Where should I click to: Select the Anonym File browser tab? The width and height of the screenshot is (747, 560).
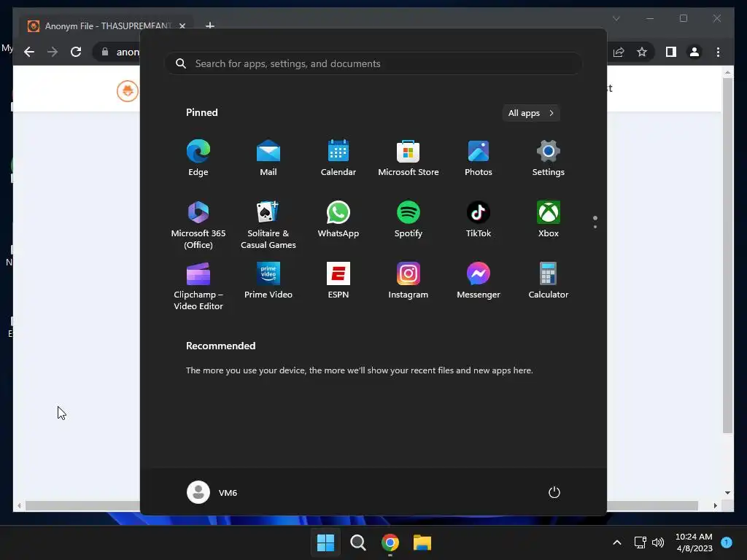click(106, 26)
